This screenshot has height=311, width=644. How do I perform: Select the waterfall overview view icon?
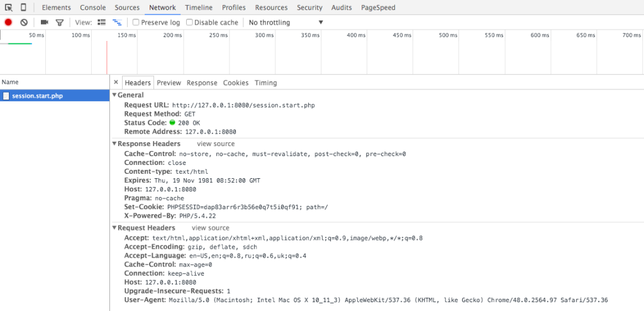(116, 23)
